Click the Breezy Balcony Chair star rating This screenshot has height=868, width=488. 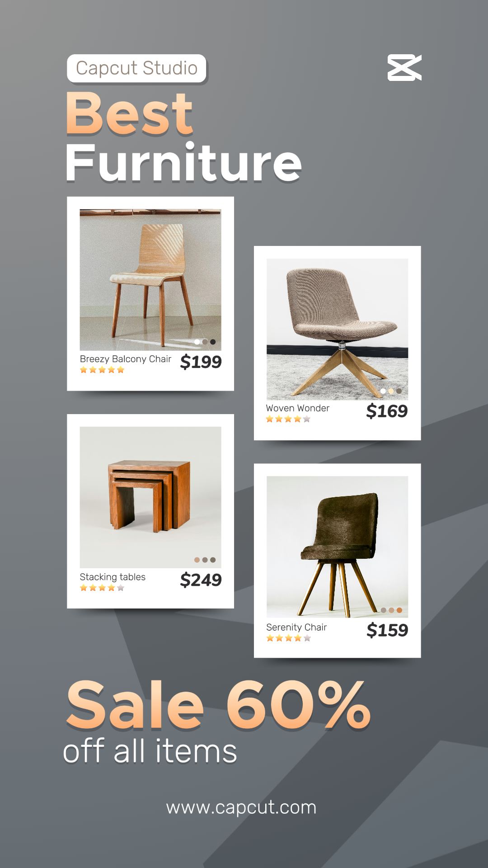(x=102, y=370)
